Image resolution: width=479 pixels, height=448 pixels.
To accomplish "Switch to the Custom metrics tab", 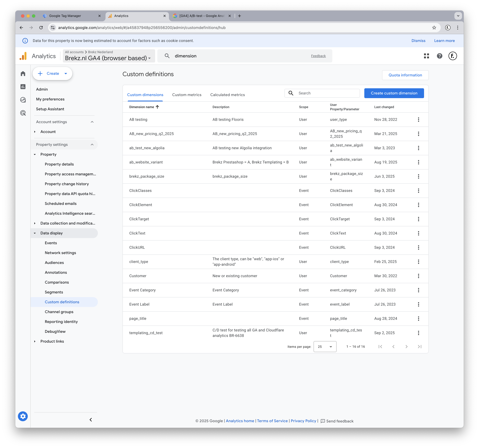I will (x=187, y=95).
